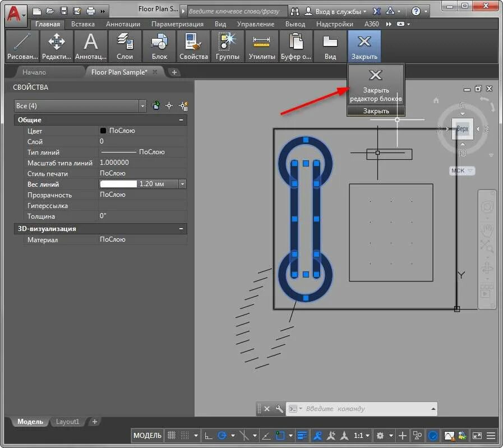Click the quick select icon in properties

(x=184, y=105)
